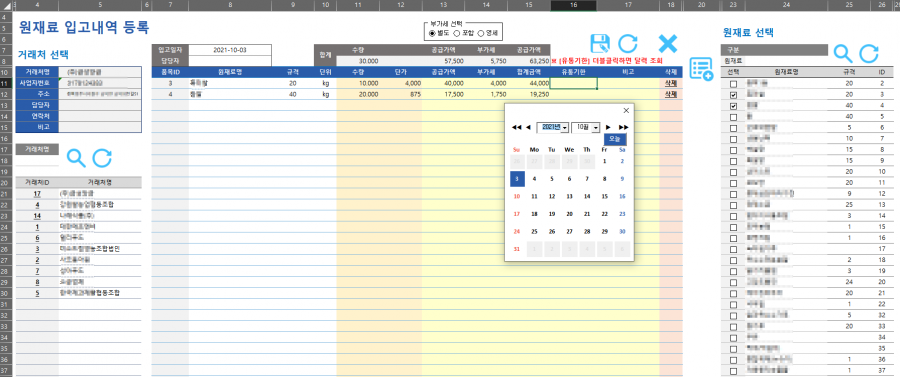The width and height of the screenshot is (900, 377).
Task: Click the 수량 cell showing 20.000
Action: [358, 95]
